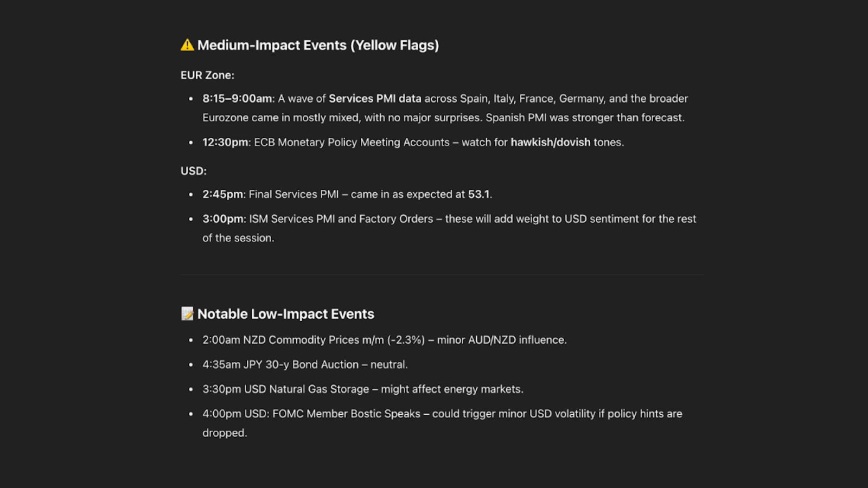Click the Notable Low-Impact Events heading

click(285, 314)
